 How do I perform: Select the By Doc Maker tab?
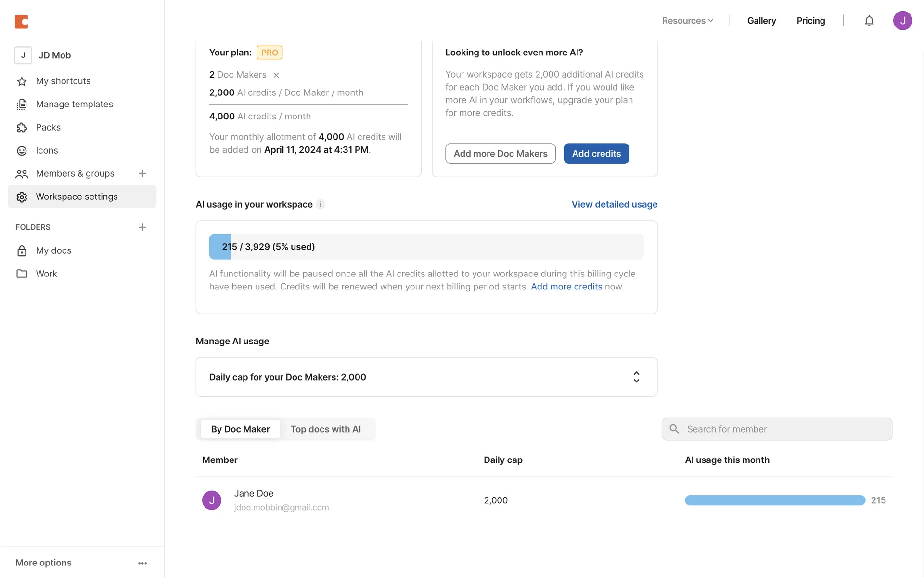(x=240, y=429)
